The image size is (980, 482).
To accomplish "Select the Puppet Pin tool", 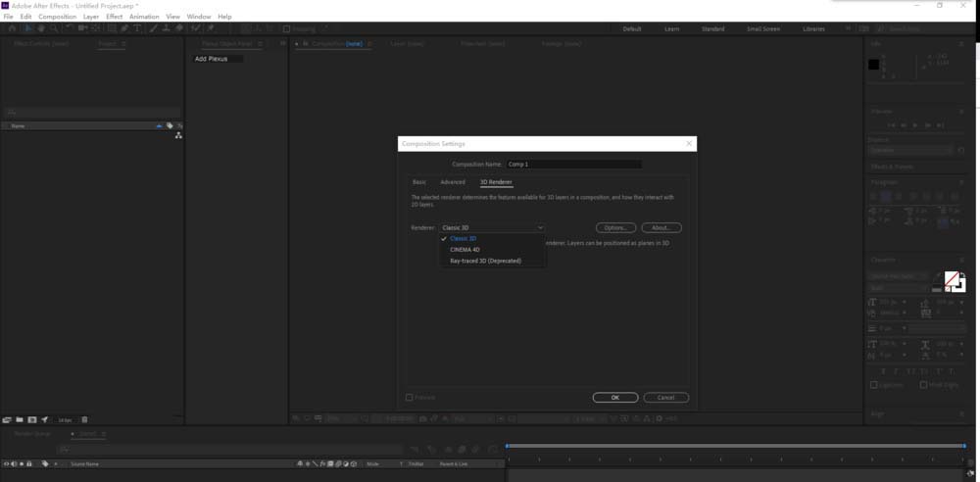I will pyautogui.click(x=211, y=28).
